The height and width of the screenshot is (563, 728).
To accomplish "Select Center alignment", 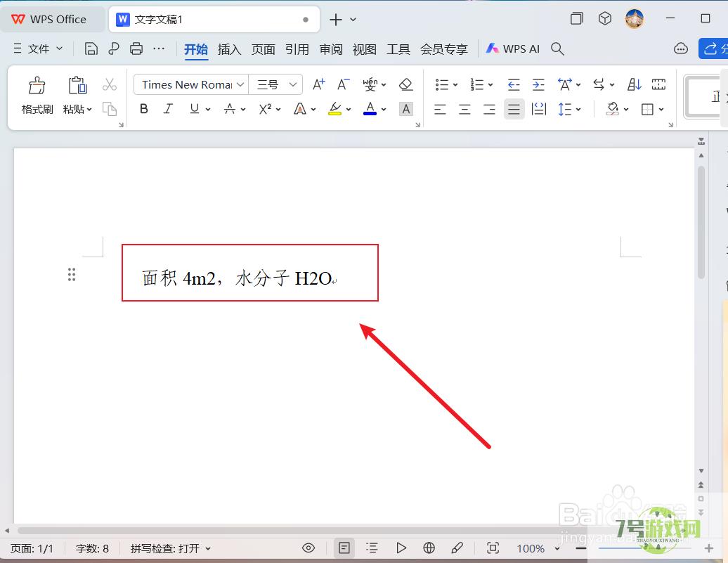I will [x=464, y=109].
